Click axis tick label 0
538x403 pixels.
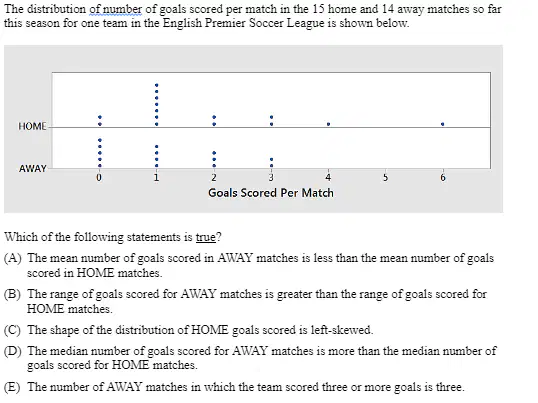(x=99, y=178)
